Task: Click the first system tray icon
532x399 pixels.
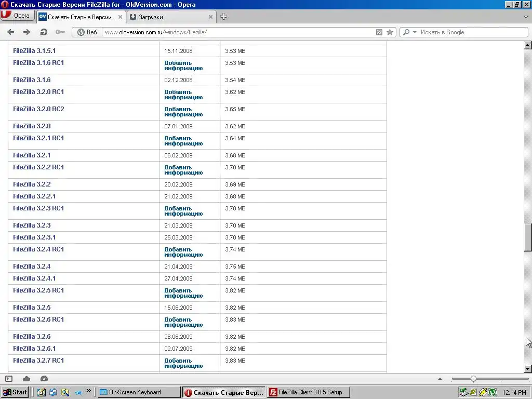Action: [464, 393]
